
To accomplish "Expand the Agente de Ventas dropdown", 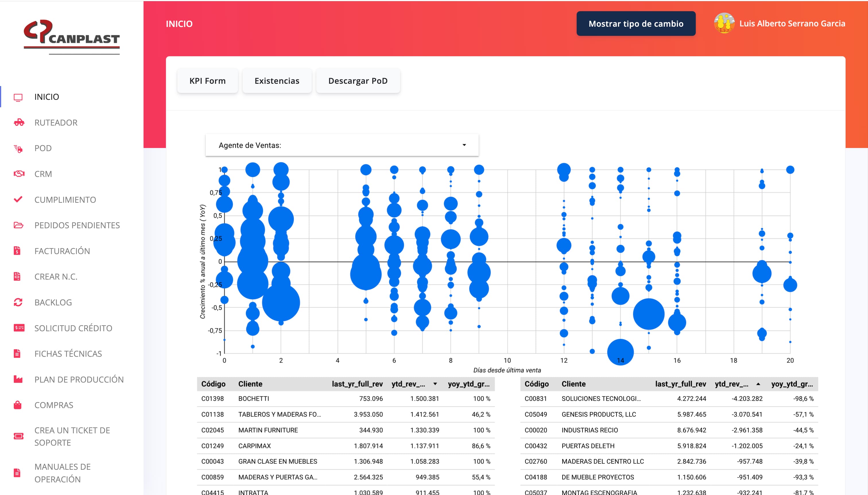I will 464,145.
